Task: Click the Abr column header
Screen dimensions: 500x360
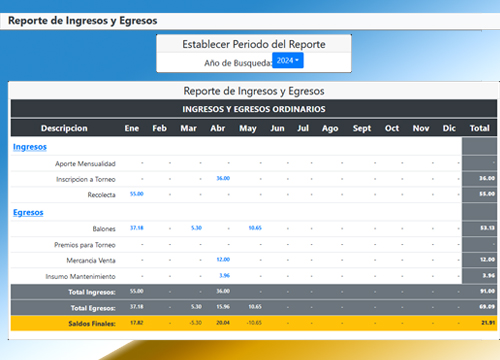Action: (217, 128)
